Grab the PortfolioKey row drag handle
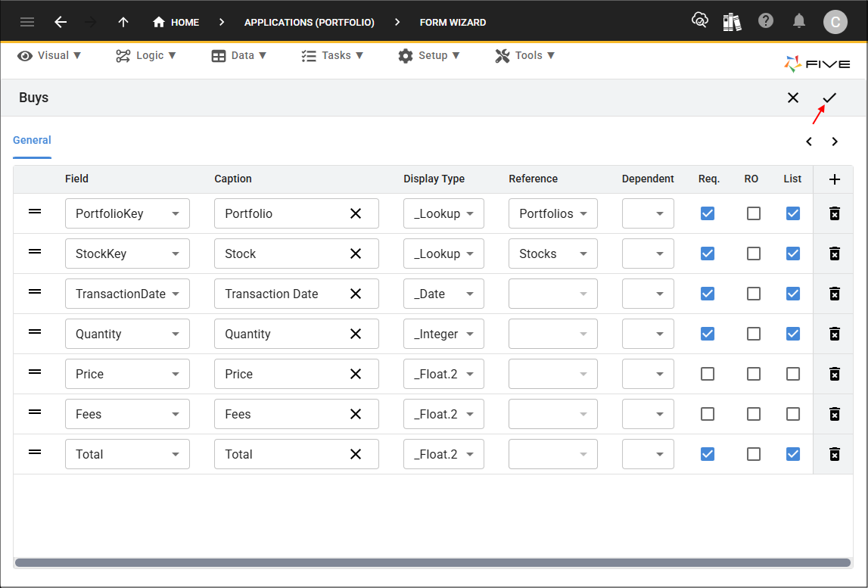This screenshot has height=588, width=868. (35, 211)
